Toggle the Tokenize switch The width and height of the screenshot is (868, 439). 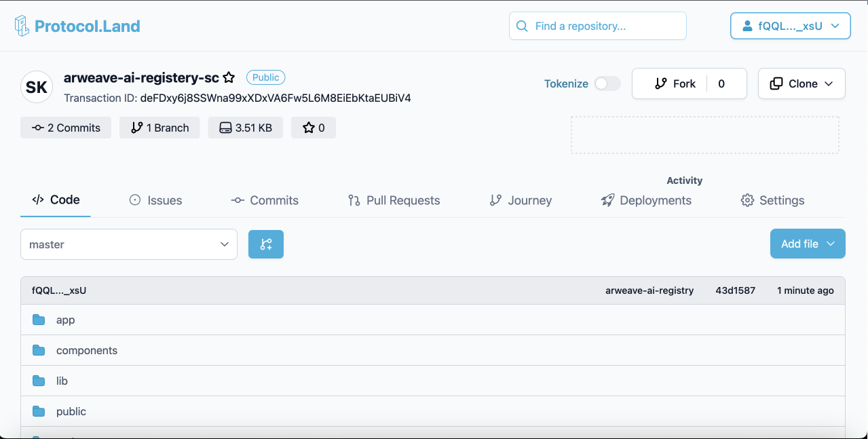(x=607, y=83)
